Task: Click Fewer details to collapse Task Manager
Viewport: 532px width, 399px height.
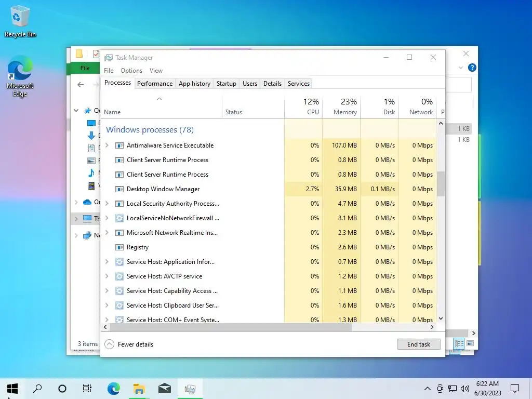Action: click(x=129, y=344)
